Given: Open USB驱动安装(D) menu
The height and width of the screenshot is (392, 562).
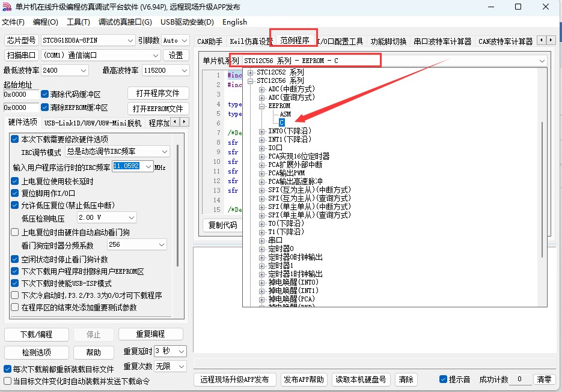Looking at the screenshot, I should pyautogui.click(x=187, y=22).
